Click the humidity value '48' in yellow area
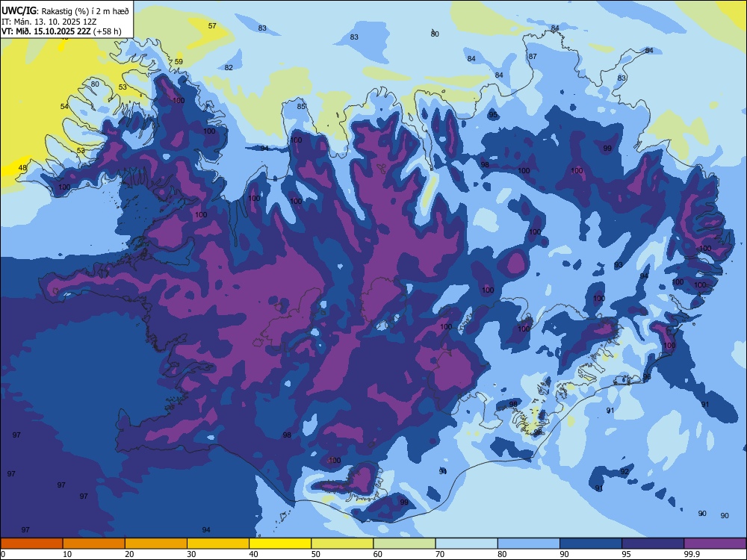The height and width of the screenshot is (560, 747). click(x=22, y=167)
